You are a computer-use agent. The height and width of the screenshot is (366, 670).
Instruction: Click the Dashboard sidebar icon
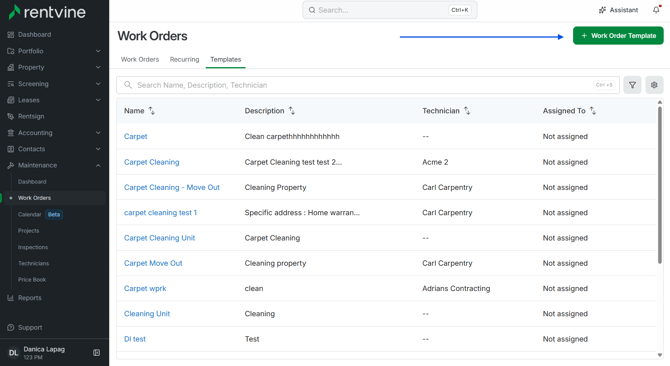point(11,35)
